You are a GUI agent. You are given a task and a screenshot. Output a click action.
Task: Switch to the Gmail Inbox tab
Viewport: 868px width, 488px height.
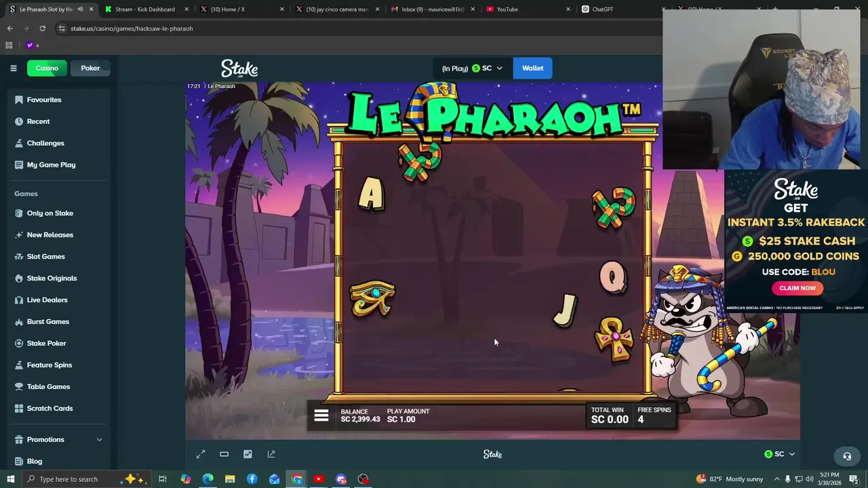pos(432,9)
